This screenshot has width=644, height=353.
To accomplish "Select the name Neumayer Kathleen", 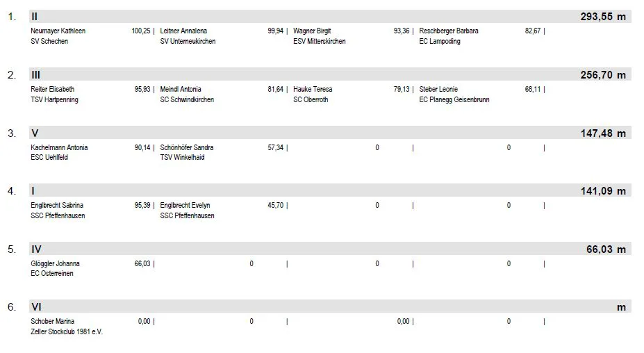I will tap(58, 31).
